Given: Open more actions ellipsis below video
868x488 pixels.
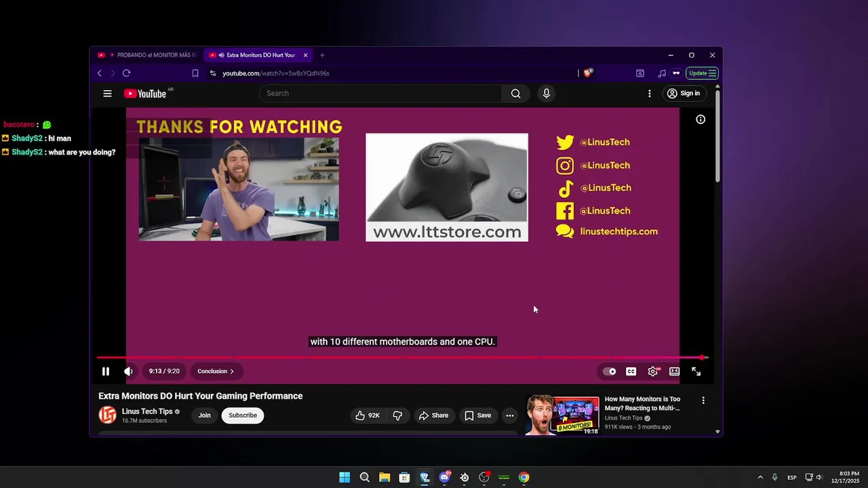Looking at the screenshot, I should coord(510,415).
